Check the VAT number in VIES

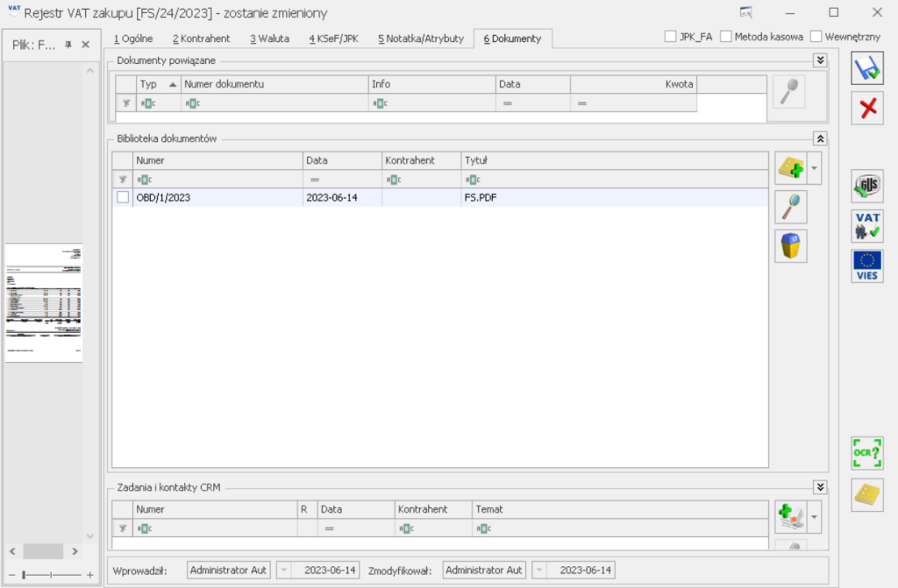coord(867,266)
